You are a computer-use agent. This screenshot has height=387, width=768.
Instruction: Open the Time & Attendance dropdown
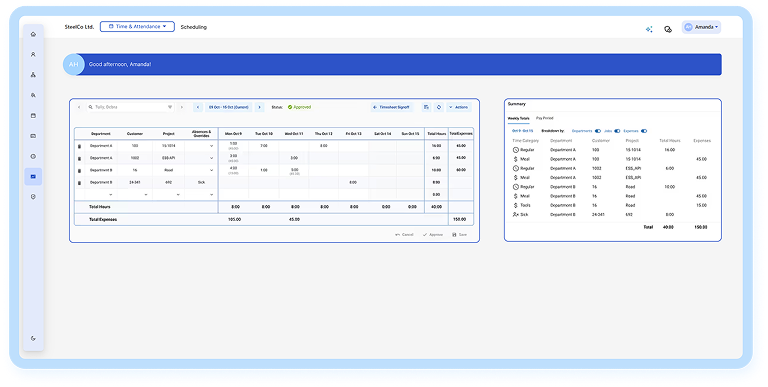tap(137, 26)
